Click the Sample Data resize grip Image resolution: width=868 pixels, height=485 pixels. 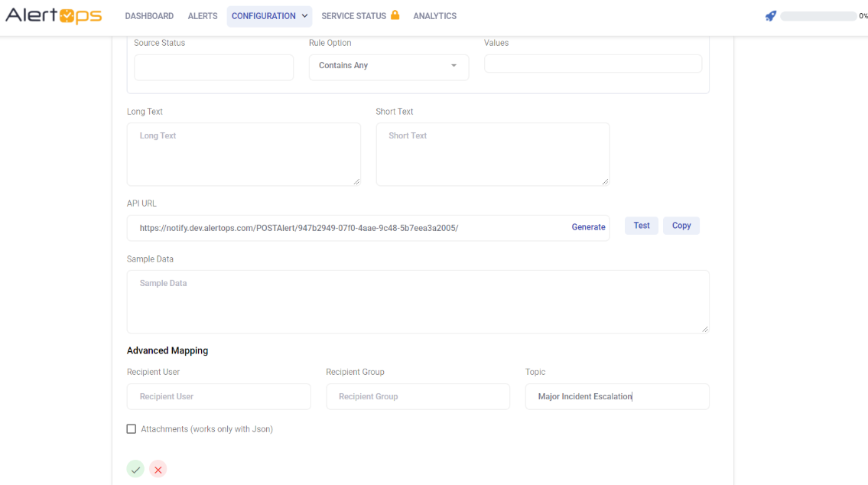coord(704,328)
